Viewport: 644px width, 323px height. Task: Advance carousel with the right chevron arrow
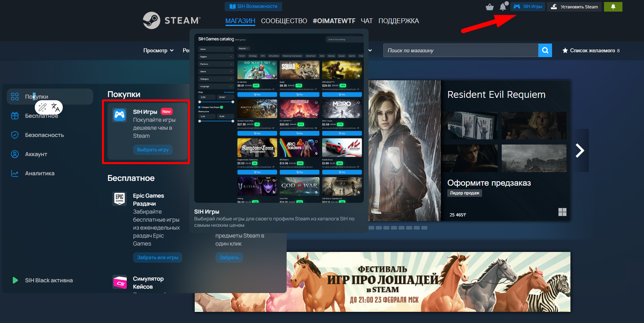click(x=580, y=151)
